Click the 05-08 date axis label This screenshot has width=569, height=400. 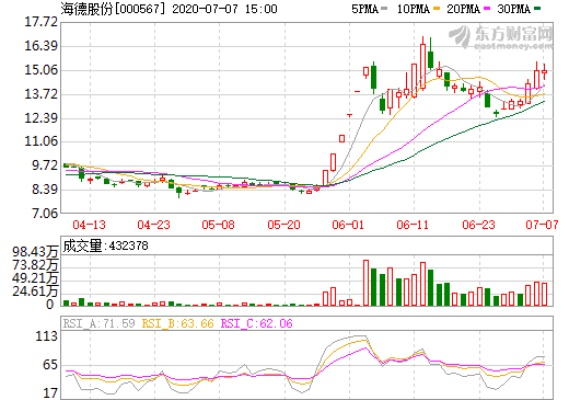218,225
